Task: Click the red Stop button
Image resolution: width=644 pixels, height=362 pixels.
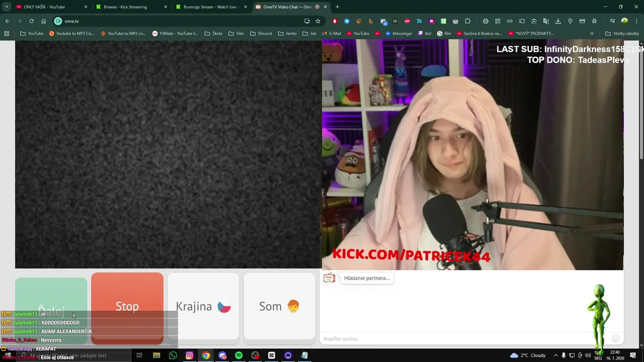Action: [127, 308]
